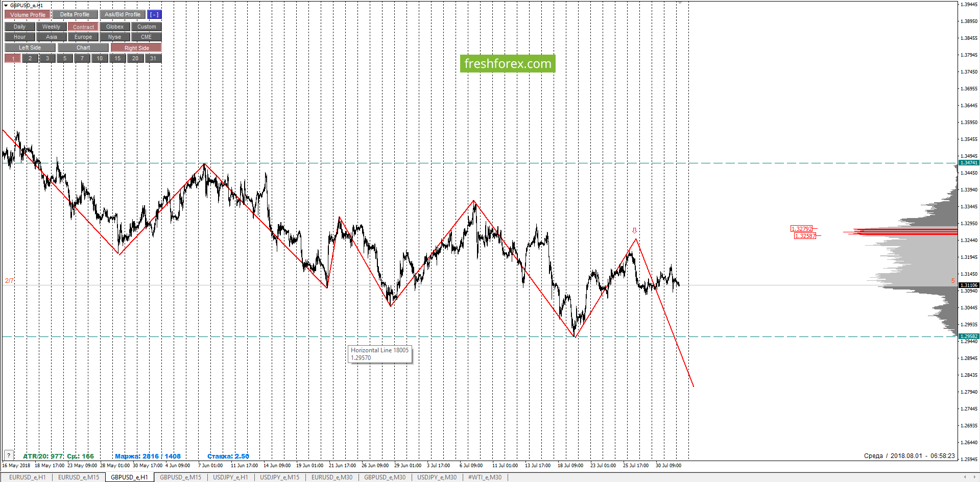Enable the Left Side profile placement
The width and height of the screenshot is (980, 482).
coord(30,47)
